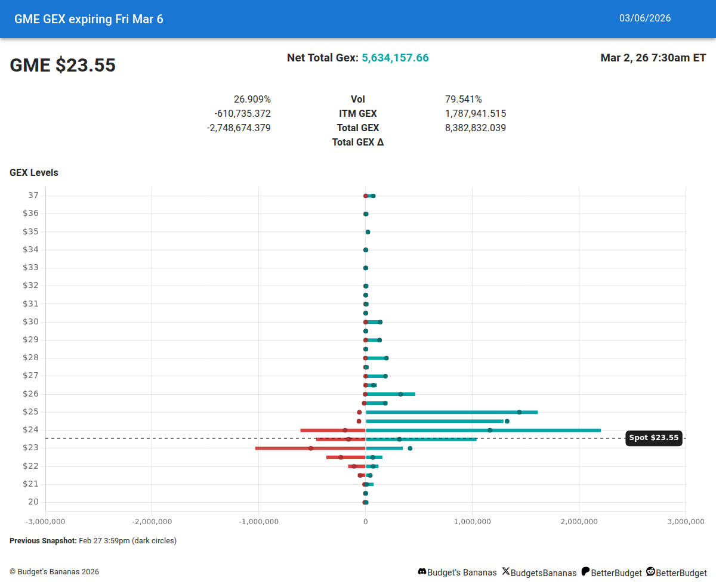Click the 03/06/2026 date in header

(645, 18)
